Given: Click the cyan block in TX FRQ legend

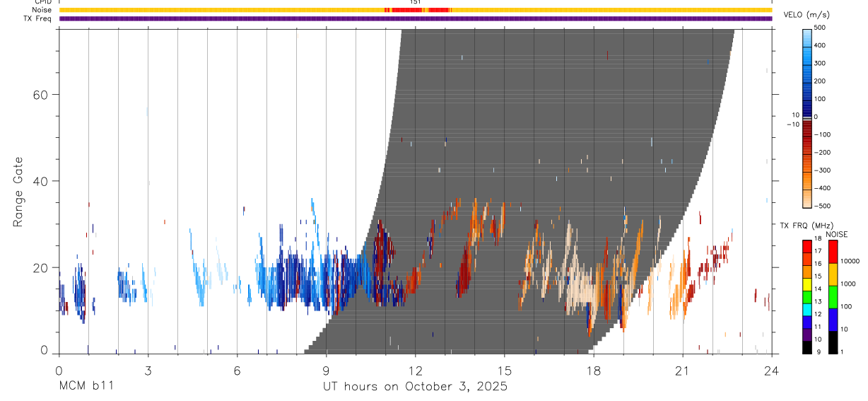Looking at the screenshot, I should click(x=807, y=310).
